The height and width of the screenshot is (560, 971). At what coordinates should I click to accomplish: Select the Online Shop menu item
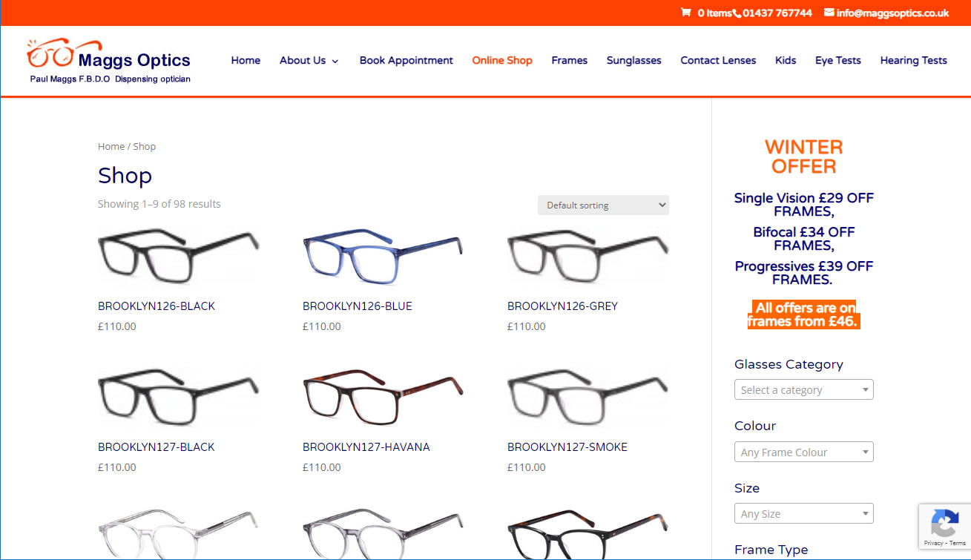click(x=502, y=60)
